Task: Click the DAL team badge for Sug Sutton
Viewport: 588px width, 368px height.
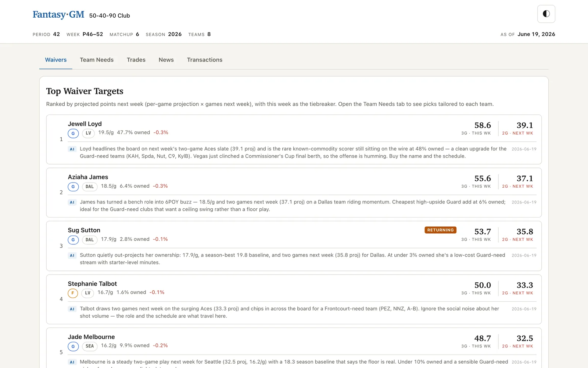Action: [90, 240]
